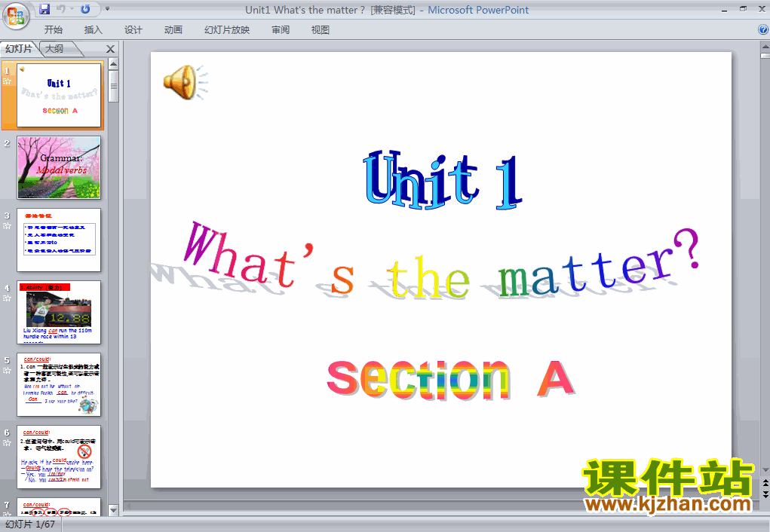Go to previous slide double-arrow button
770x532 pixels.
pos(765,484)
